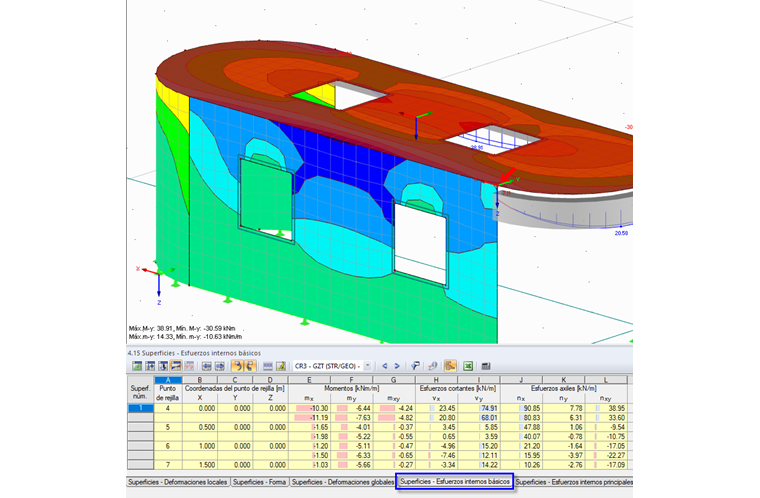Go to previous load case with left arrow
This screenshot has height=498, width=760.
click(x=385, y=366)
